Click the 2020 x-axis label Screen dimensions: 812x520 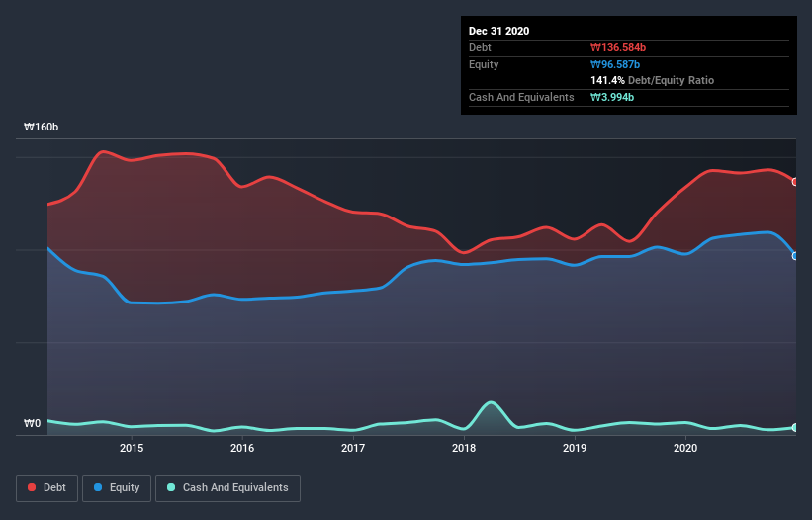pos(685,448)
